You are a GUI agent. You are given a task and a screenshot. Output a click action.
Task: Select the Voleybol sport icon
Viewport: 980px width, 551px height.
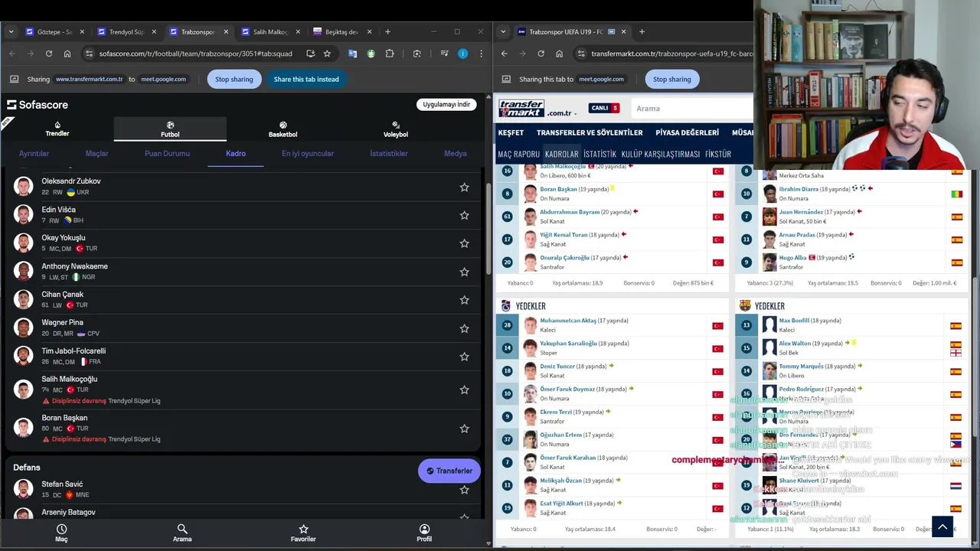click(x=396, y=129)
